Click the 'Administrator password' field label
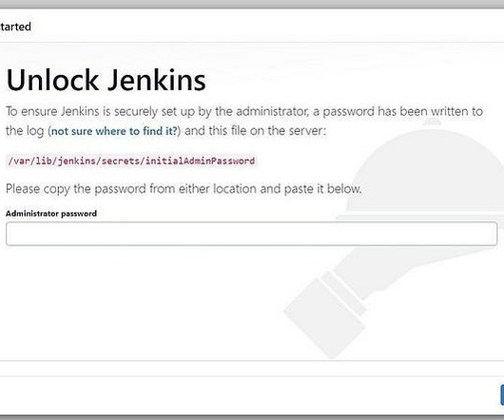 pyautogui.click(x=51, y=214)
